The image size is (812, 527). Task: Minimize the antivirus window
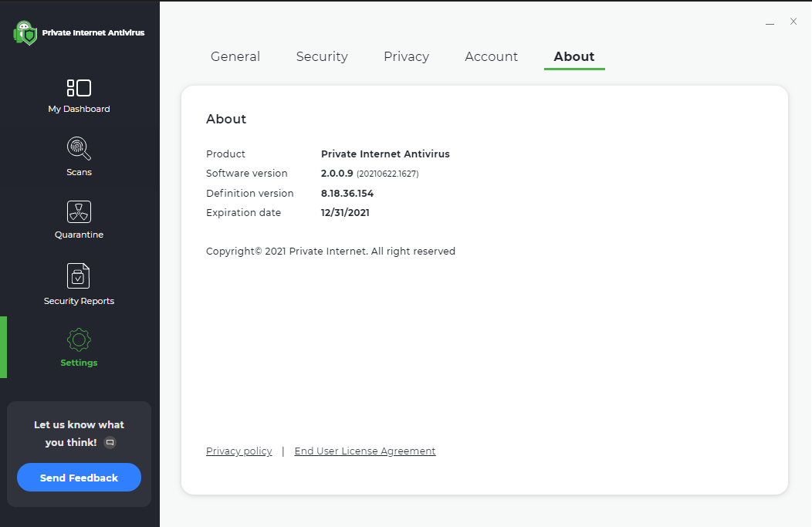pyautogui.click(x=770, y=23)
